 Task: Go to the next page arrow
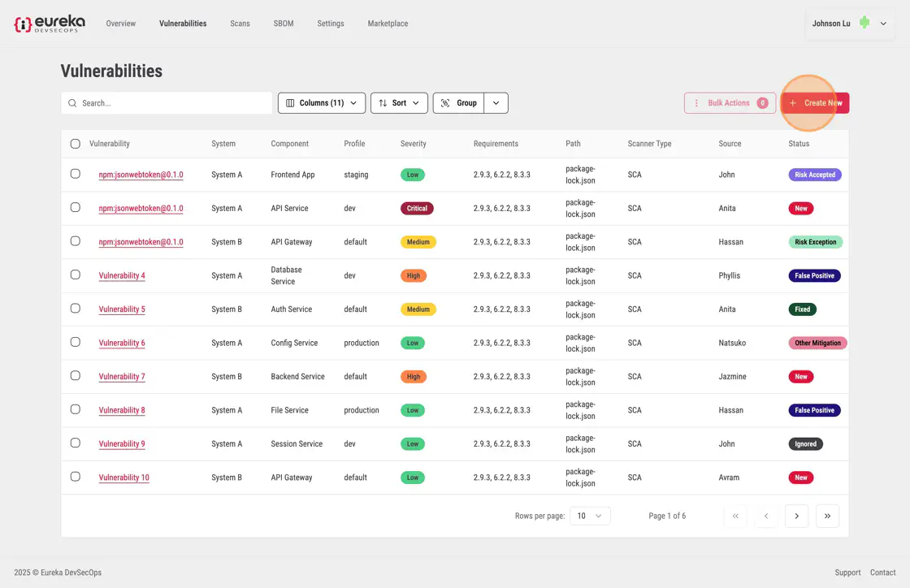pos(796,516)
